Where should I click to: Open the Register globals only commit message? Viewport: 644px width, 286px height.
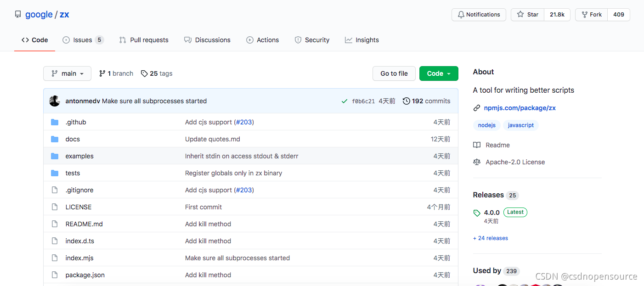[x=233, y=173]
